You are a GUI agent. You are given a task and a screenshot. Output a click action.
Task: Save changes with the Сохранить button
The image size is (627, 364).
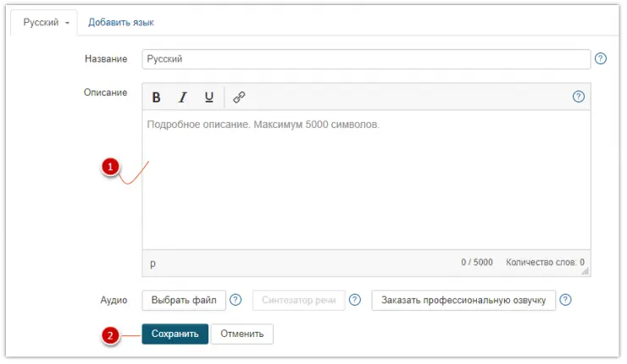tap(175, 334)
